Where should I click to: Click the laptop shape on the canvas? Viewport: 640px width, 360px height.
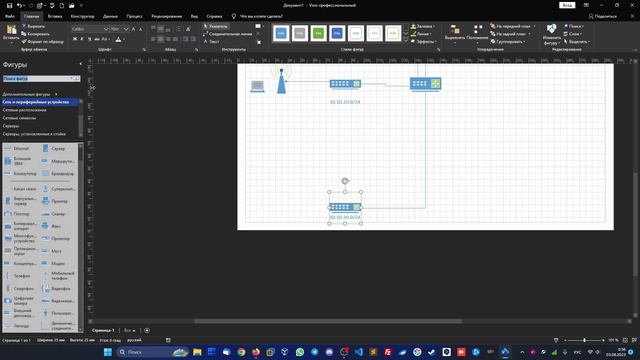(x=258, y=87)
